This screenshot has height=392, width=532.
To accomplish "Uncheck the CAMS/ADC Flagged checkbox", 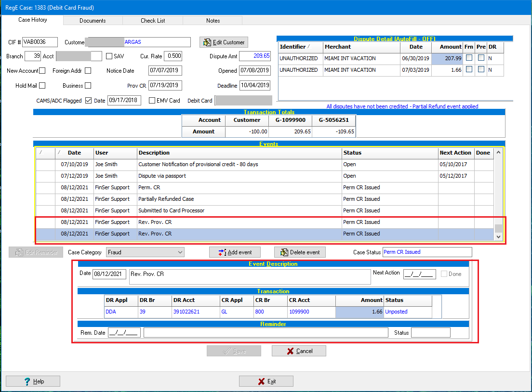I will [x=88, y=100].
